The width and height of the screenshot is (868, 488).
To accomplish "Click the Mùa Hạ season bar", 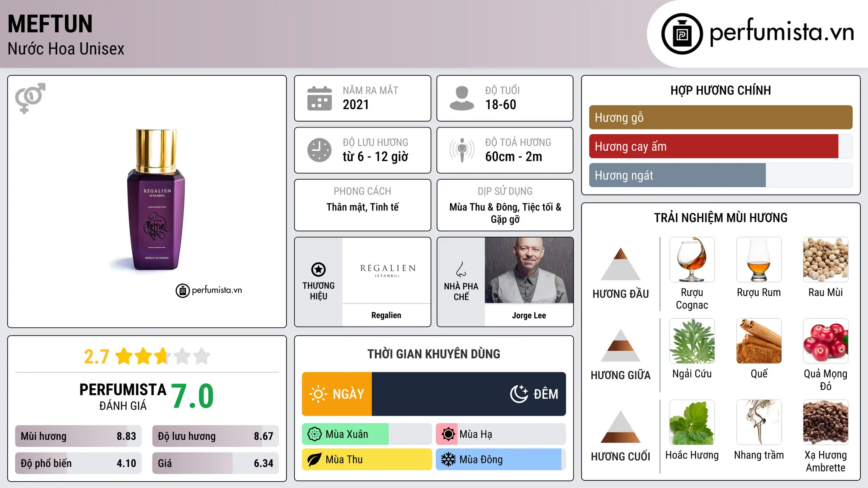I will pos(501,434).
